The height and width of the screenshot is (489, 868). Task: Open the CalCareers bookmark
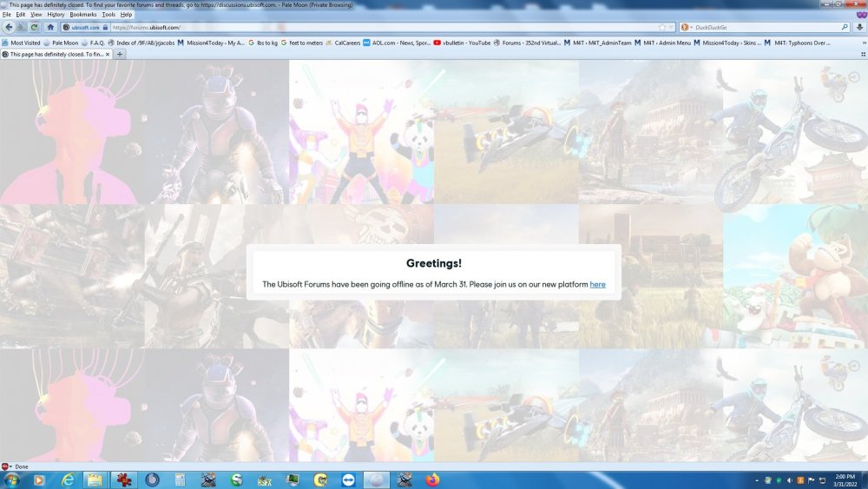[343, 43]
